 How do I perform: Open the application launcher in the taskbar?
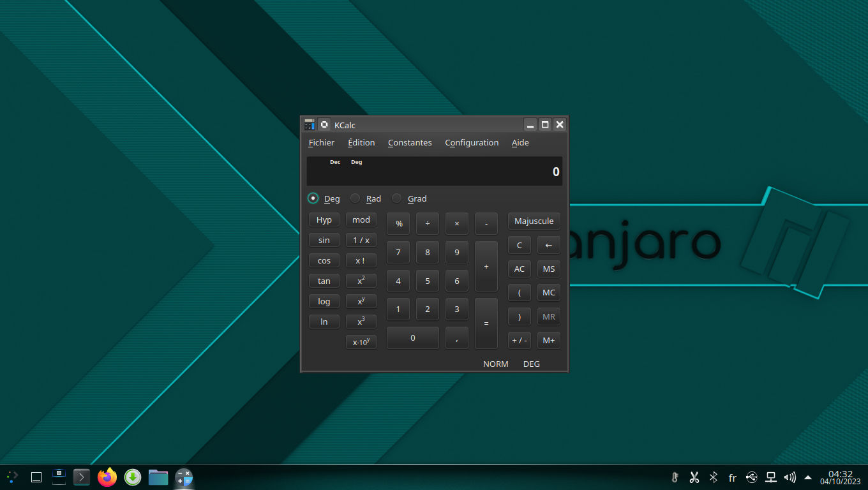click(x=12, y=477)
